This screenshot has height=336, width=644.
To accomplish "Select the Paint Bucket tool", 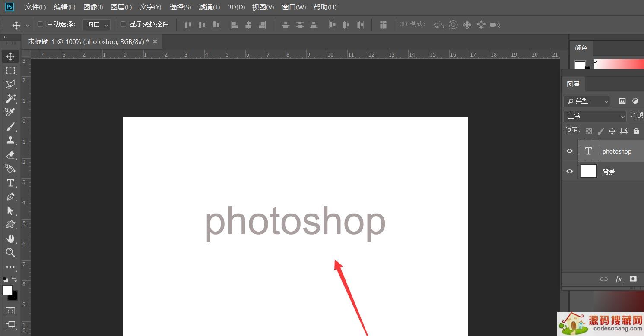I will pos(10,168).
